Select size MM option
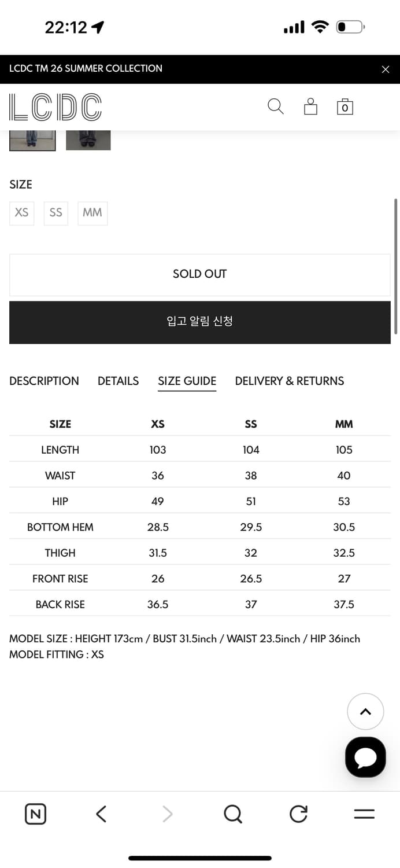This screenshot has width=400, height=868. [x=92, y=213]
